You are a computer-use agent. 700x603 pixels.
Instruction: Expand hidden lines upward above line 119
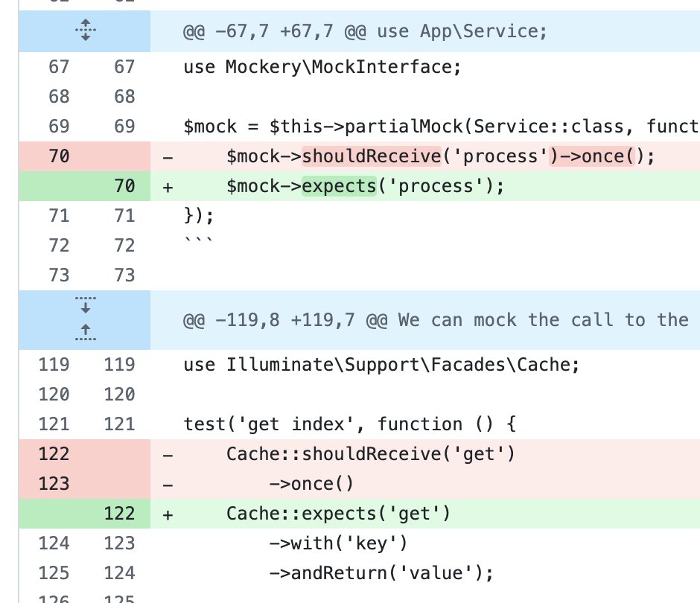86,332
